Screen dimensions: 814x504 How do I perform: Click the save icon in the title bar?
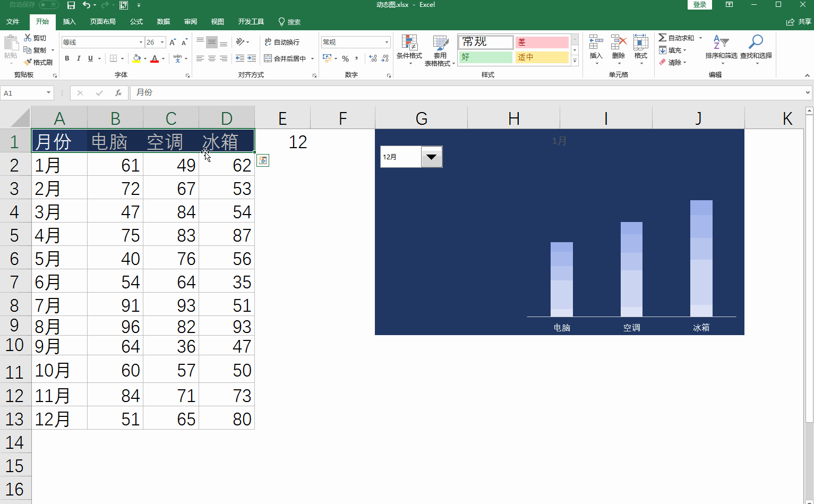pos(71,5)
